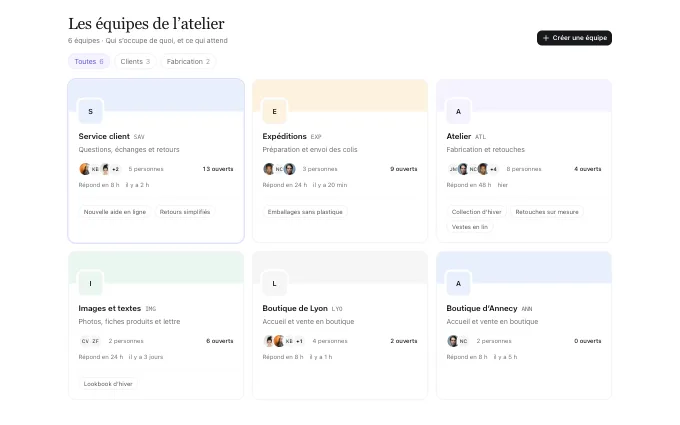Click the +2 members badge in Service client

115,169
